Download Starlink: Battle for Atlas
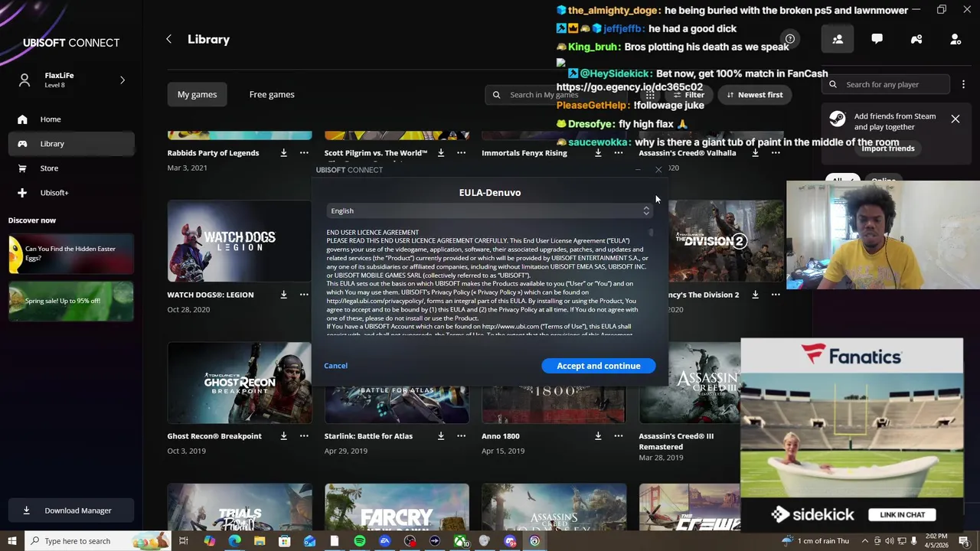 (441, 436)
